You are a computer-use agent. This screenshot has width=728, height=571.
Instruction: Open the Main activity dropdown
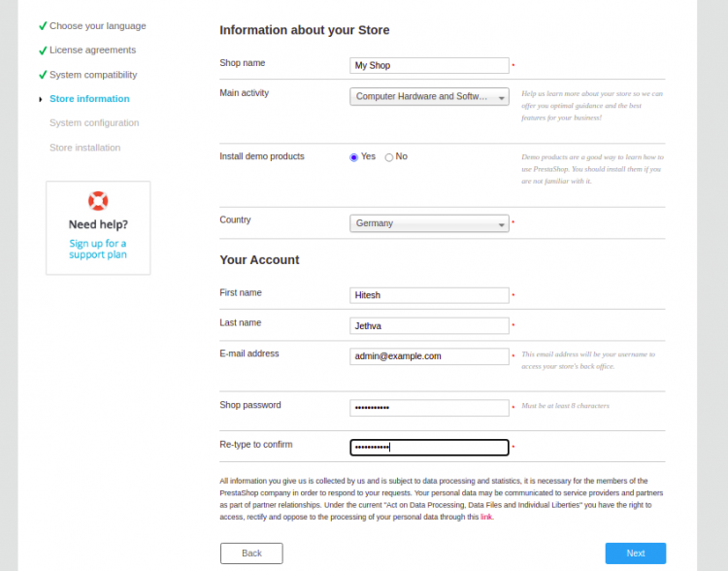pyautogui.click(x=429, y=97)
